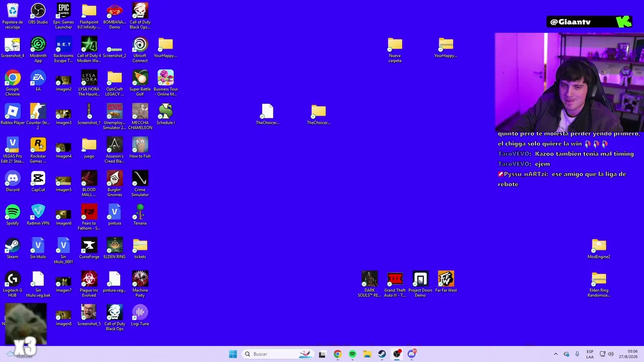This screenshot has height=362, width=644.
Task: Open Task View on the taskbar
Action: coord(322,354)
